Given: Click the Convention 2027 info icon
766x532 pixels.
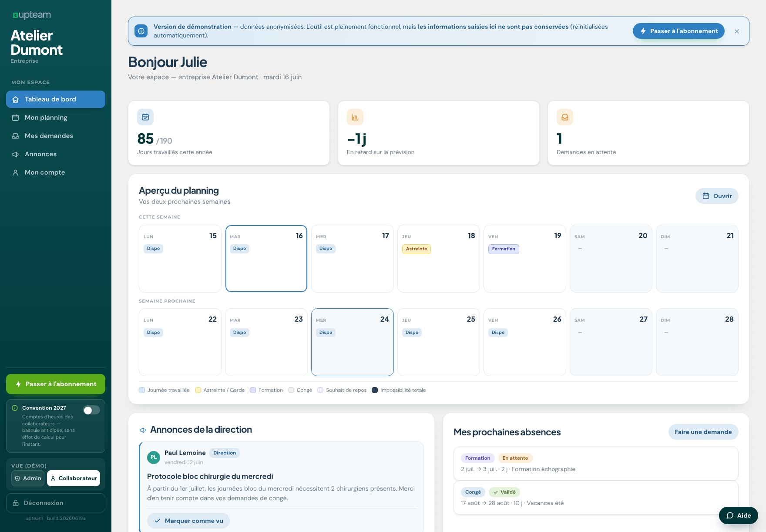Looking at the screenshot, I should tap(15, 408).
